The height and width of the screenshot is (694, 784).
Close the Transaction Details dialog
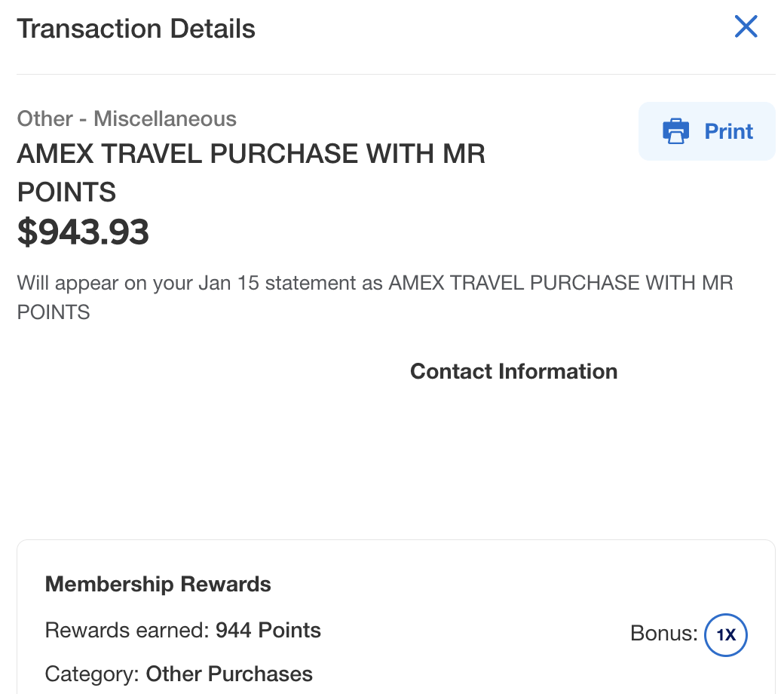746,27
